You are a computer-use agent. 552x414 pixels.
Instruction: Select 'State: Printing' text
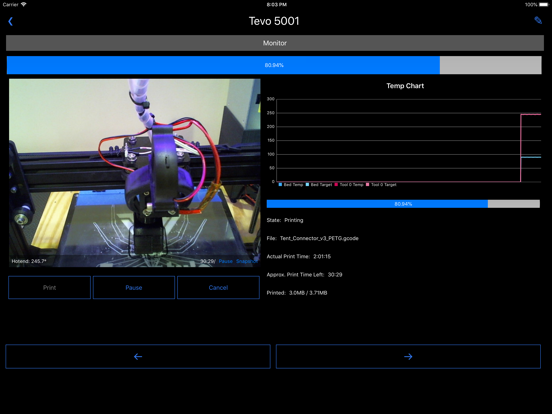click(285, 220)
